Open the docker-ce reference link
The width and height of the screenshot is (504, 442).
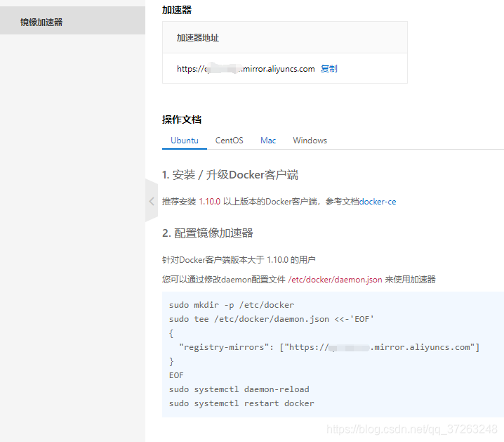coord(378,202)
